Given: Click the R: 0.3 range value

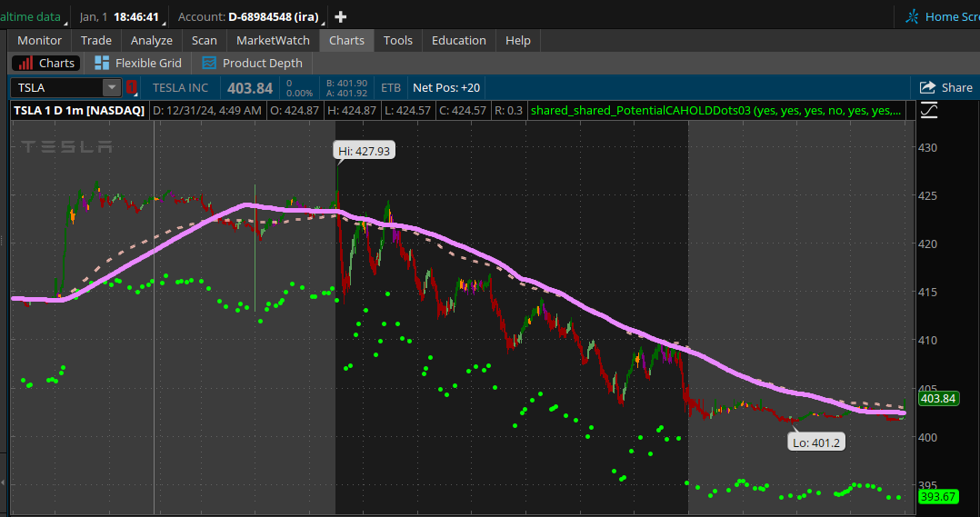Looking at the screenshot, I should [x=508, y=111].
